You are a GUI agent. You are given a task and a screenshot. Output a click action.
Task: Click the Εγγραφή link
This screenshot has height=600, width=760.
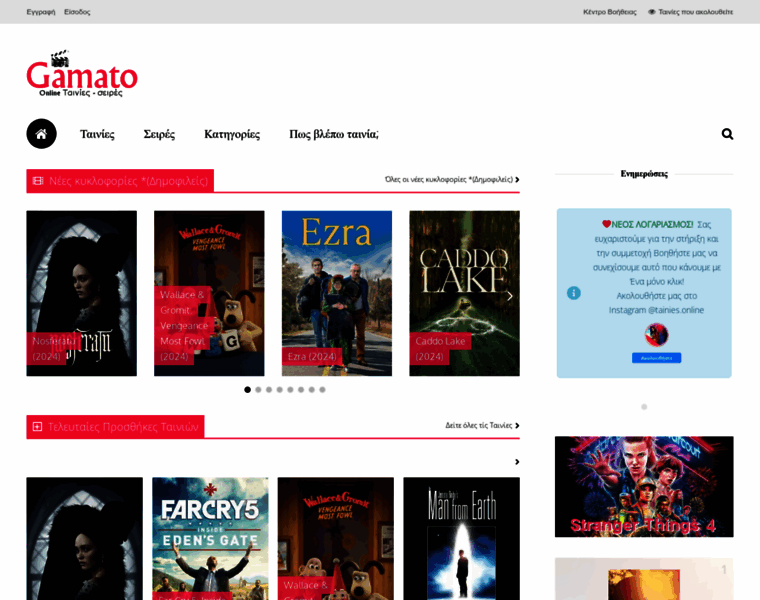[x=40, y=12]
